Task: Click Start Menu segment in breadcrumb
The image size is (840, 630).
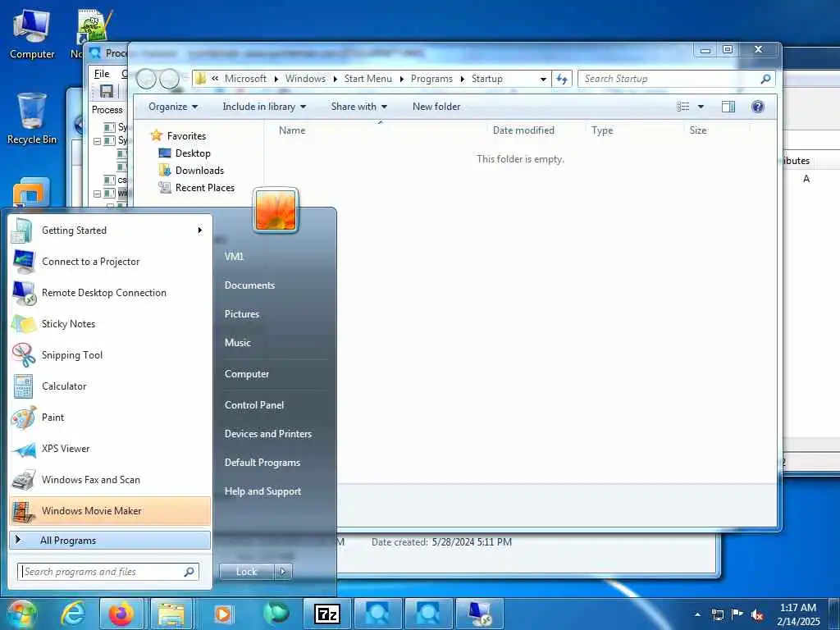Action: pos(368,79)
